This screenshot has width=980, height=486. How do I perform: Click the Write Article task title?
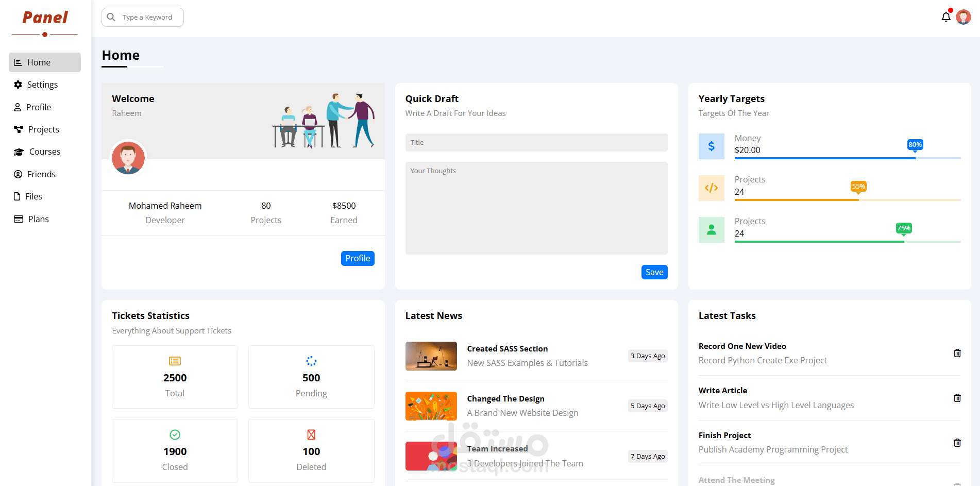coord(723,391)
